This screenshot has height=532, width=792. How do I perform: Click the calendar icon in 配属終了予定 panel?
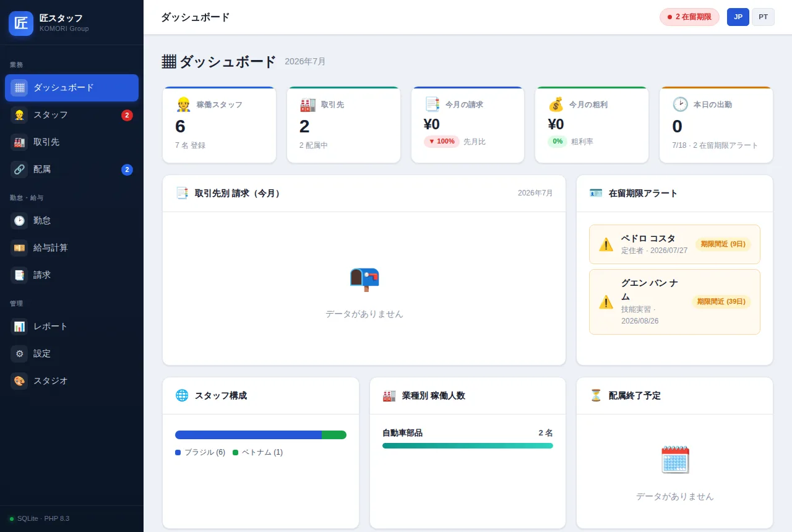click(674, 460)
